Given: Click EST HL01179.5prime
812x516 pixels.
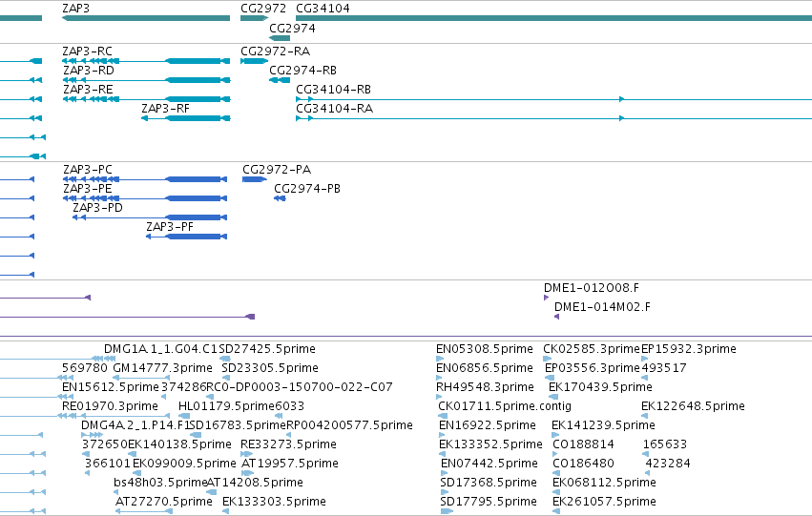Looking at the screenshot, I should tap(226, 406).
